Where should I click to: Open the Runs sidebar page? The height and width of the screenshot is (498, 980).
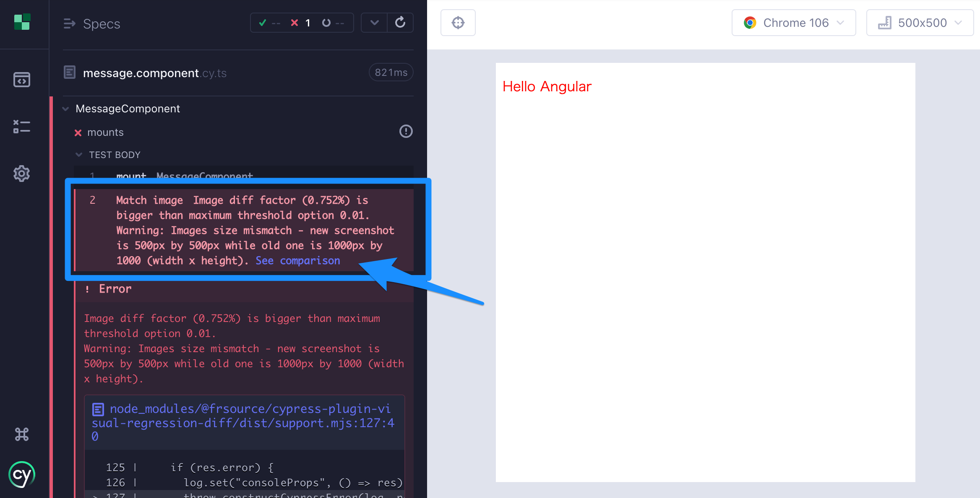[x=22, y=126]
